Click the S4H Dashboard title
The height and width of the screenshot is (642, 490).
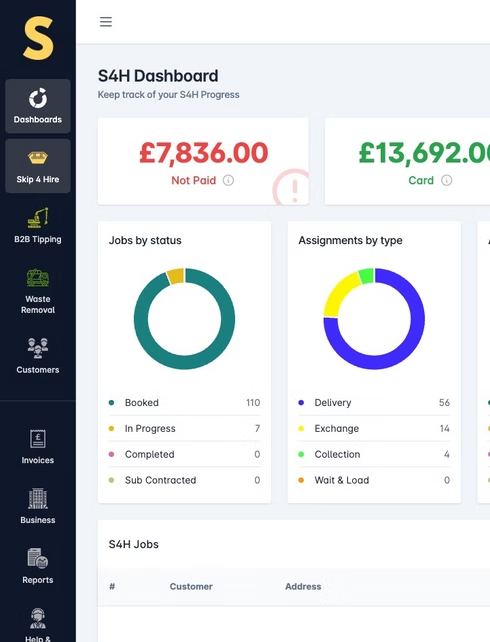tap(158, 76)
